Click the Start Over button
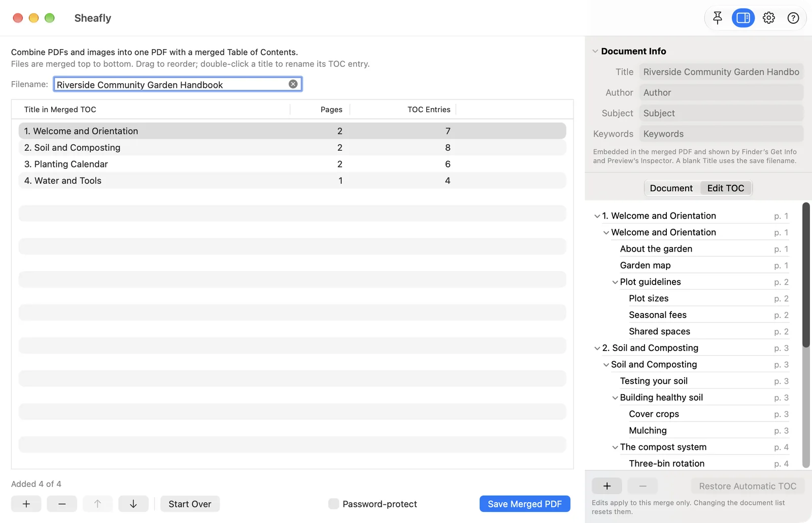The width and height of the screenshot is (812, 523). [190, 504]
